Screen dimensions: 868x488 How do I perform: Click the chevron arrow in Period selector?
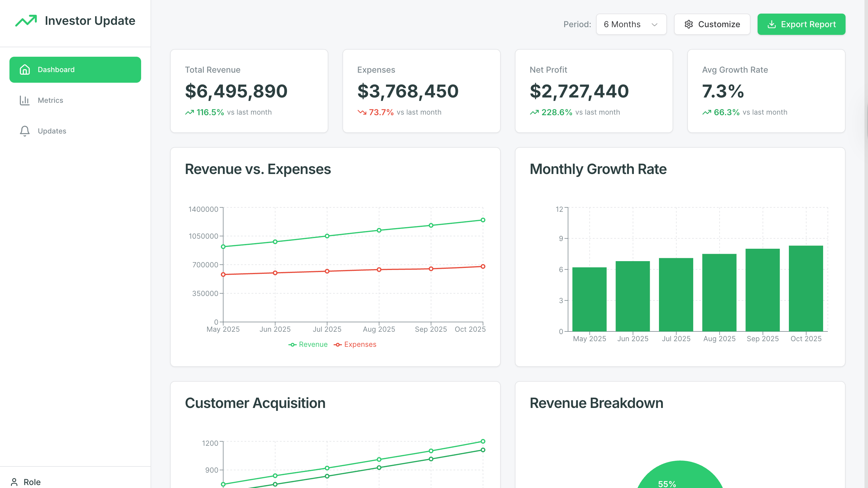[654, 25]
